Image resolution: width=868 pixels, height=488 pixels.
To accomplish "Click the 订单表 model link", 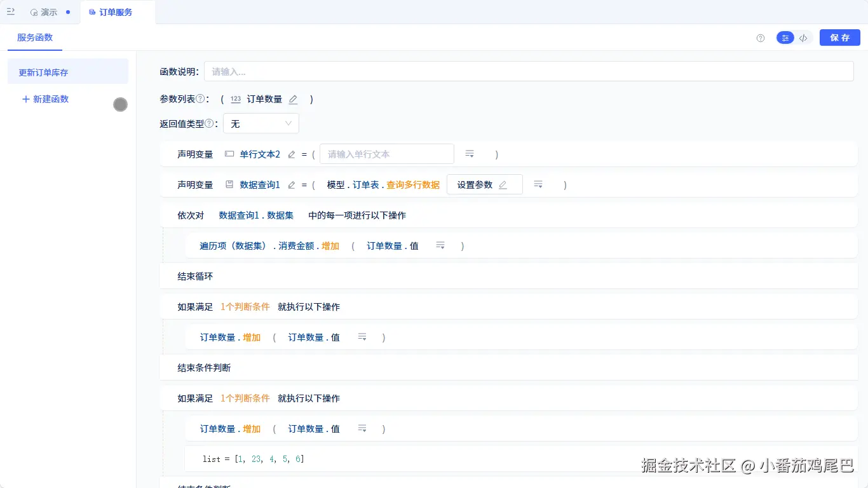I will (x=366, y=184).
